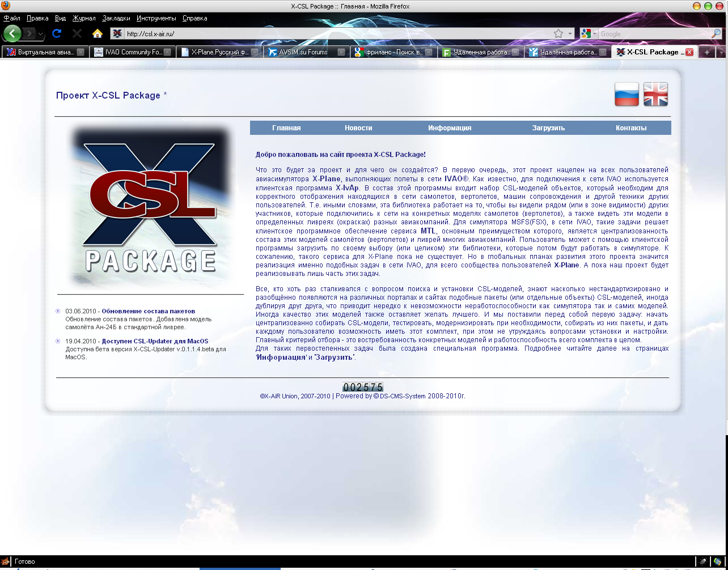Open 'Загрузить' link at end of text

click(335, 358)
